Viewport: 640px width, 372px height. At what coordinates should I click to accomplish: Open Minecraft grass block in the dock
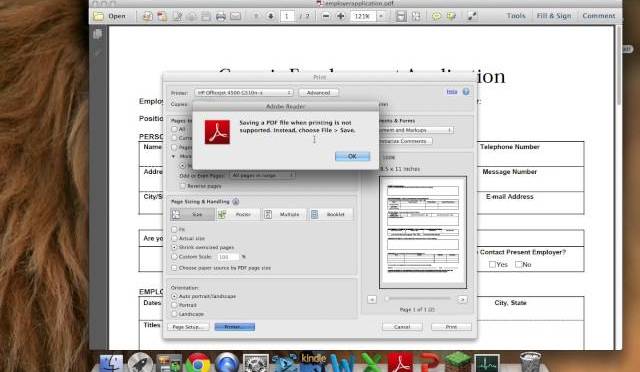[x=458, y=362]
